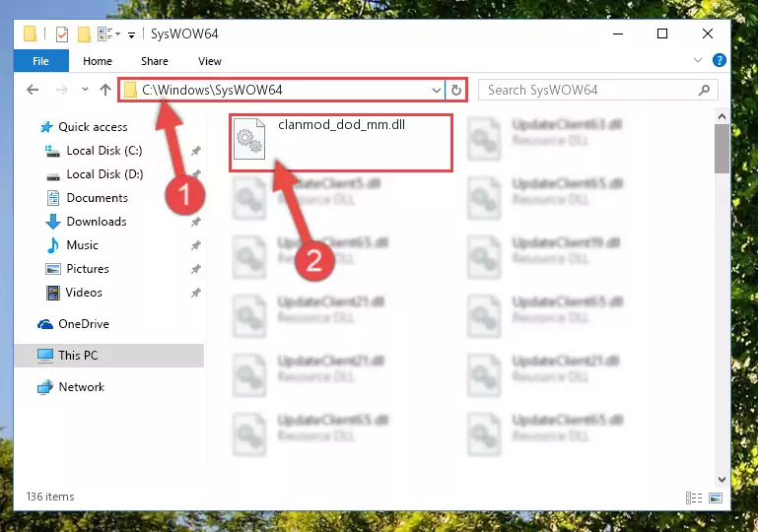Click the folder icon in the address bar
This screenshot has height=532, width=758.
coord(130,91)
